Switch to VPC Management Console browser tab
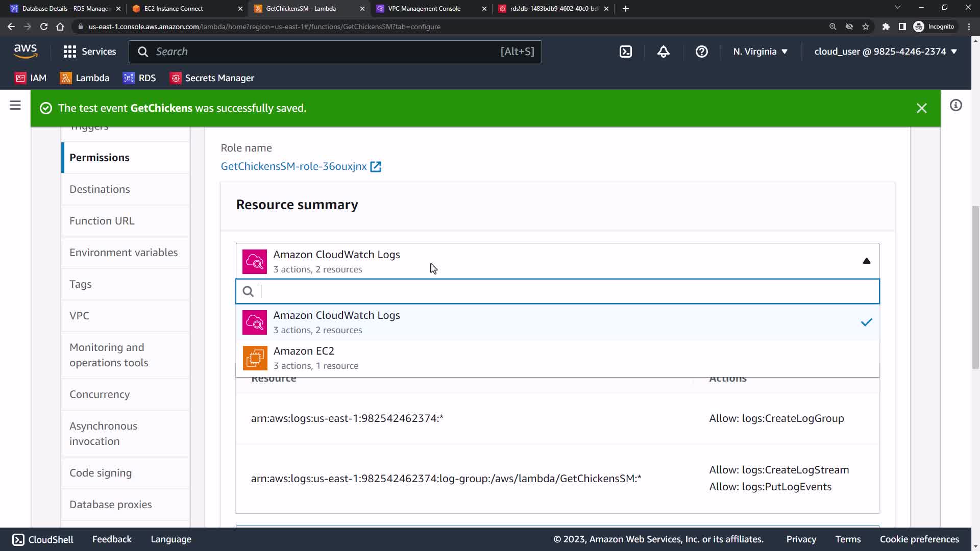Image resolution: width=980 pixels, height=551 pixels. pyautogui.click(x=424, y=9)
